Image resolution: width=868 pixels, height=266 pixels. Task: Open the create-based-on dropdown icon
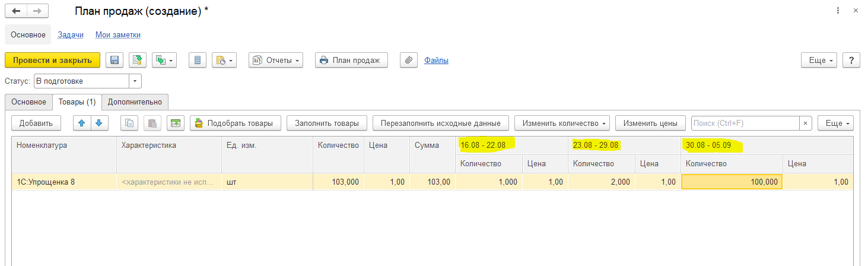coord(164,60)
